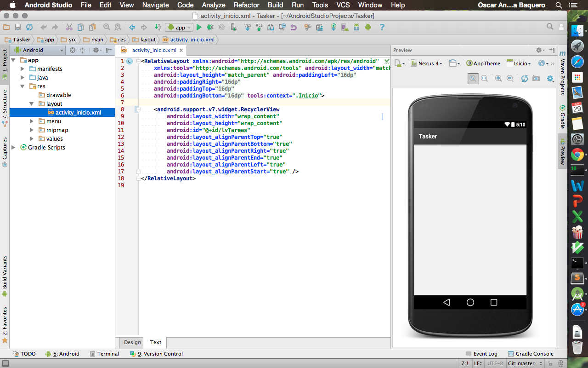Toggle the Captures tool window
This screenshot has height=368, width=588.
pos(5,152)
